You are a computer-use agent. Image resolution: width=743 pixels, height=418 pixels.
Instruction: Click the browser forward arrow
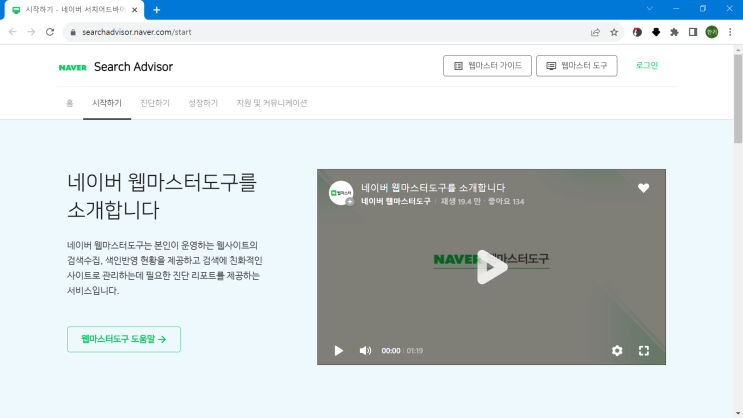coord(31,32)
